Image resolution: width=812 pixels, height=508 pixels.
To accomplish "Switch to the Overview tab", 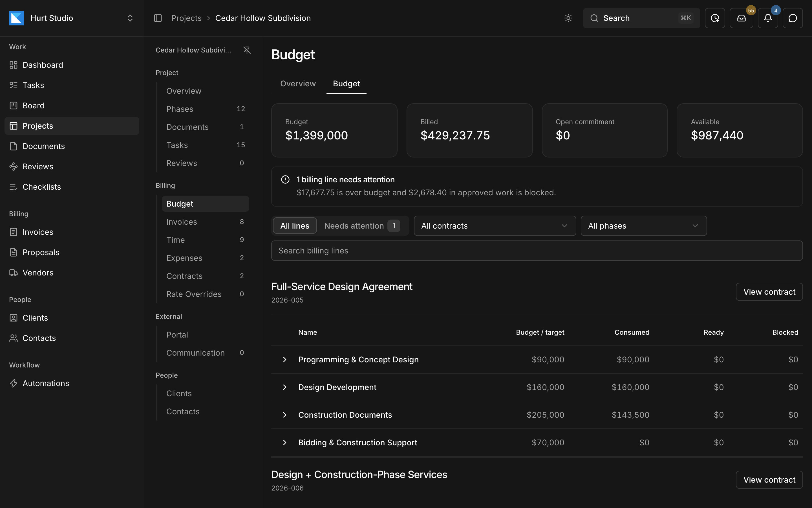I will 298,83.
